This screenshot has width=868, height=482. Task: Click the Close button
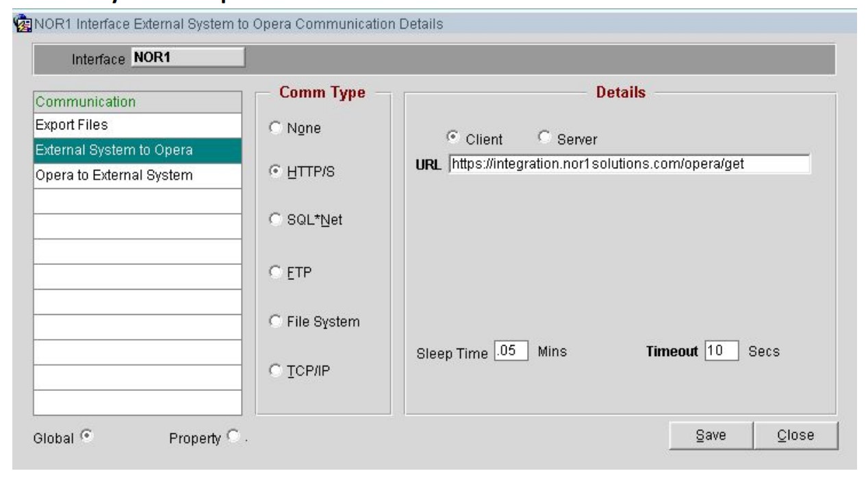[795, 435]
